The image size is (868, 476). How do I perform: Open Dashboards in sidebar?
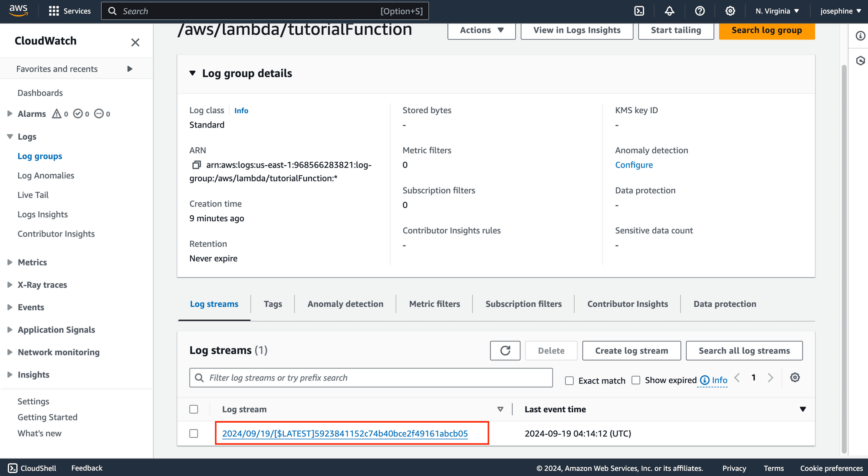40,93
